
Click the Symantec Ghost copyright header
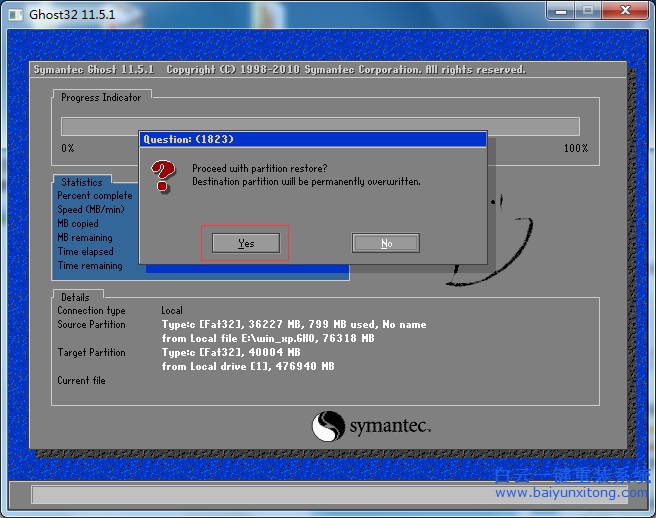tap(280, 70)
